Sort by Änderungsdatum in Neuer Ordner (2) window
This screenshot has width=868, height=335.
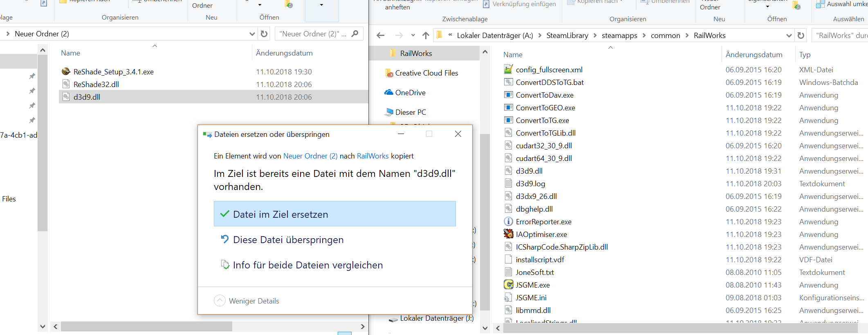(284, 53)
